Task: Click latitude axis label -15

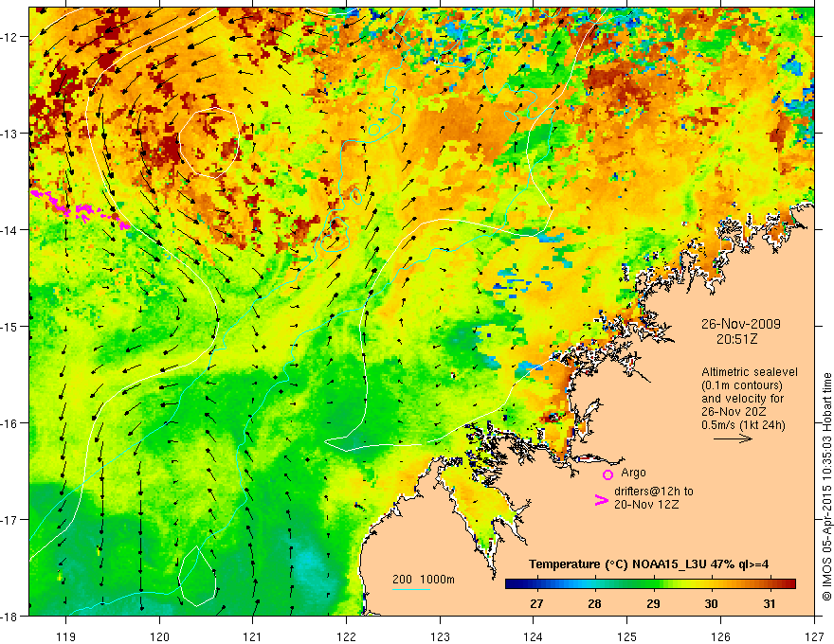Action: pyautogui.click(x=9, y=327)
